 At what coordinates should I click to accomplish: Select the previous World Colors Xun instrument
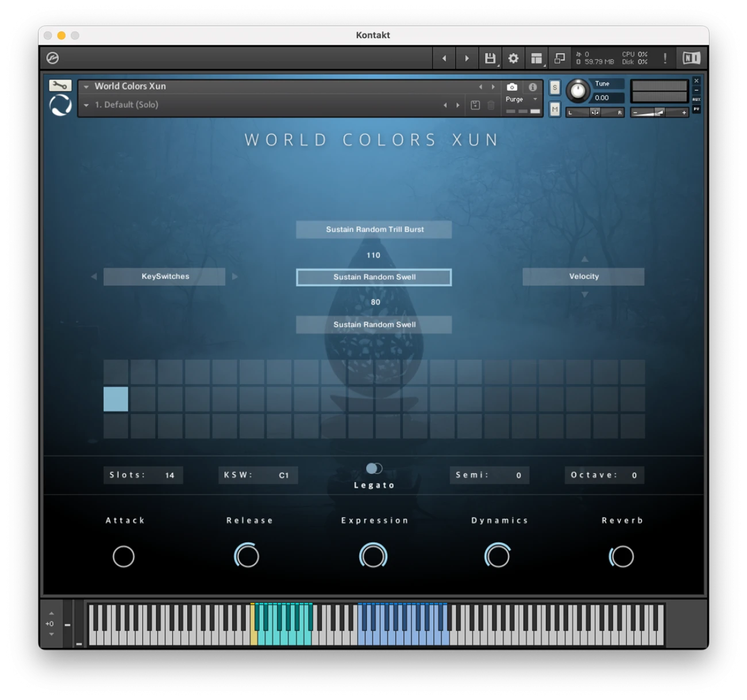pyautogui.click(x=481, y=87)
